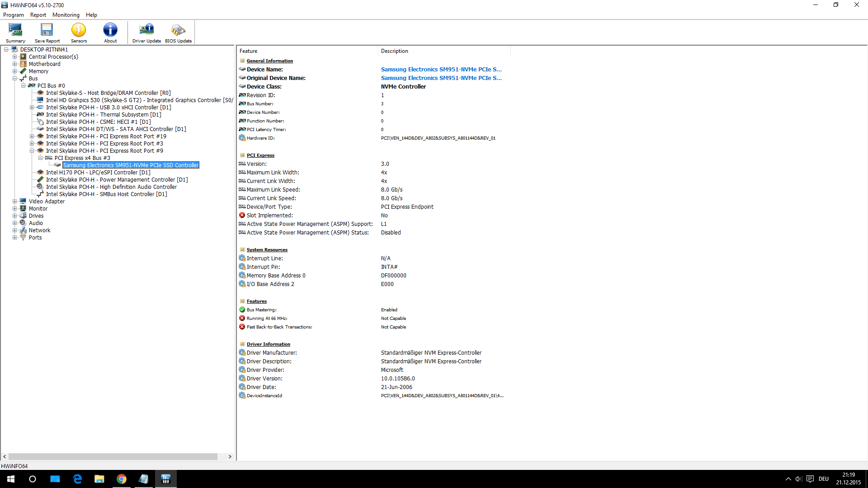This screenshot has height=488, width=868.
Task: Select the Audio speaker icon
Action: click(23, 223)
